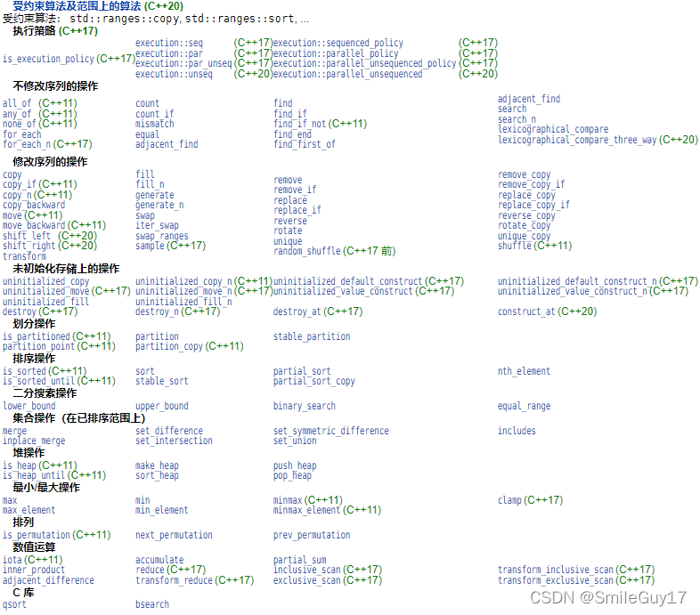Open the includes link

point(517,431)
